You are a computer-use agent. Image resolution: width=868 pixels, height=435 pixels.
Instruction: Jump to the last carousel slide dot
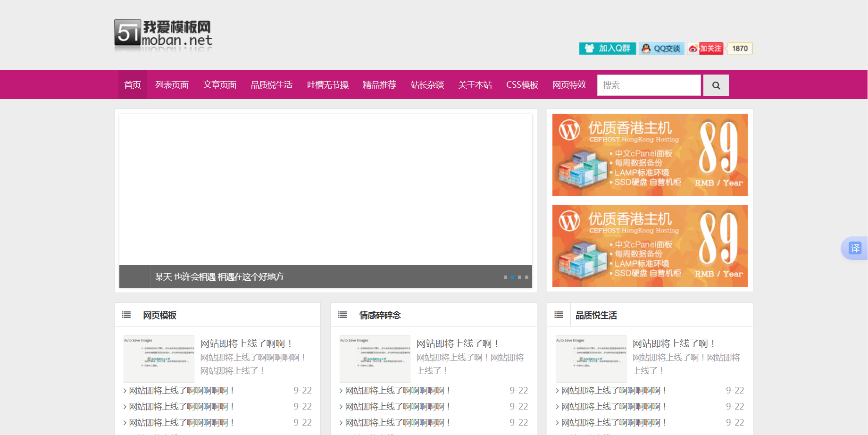pos(526,277)
